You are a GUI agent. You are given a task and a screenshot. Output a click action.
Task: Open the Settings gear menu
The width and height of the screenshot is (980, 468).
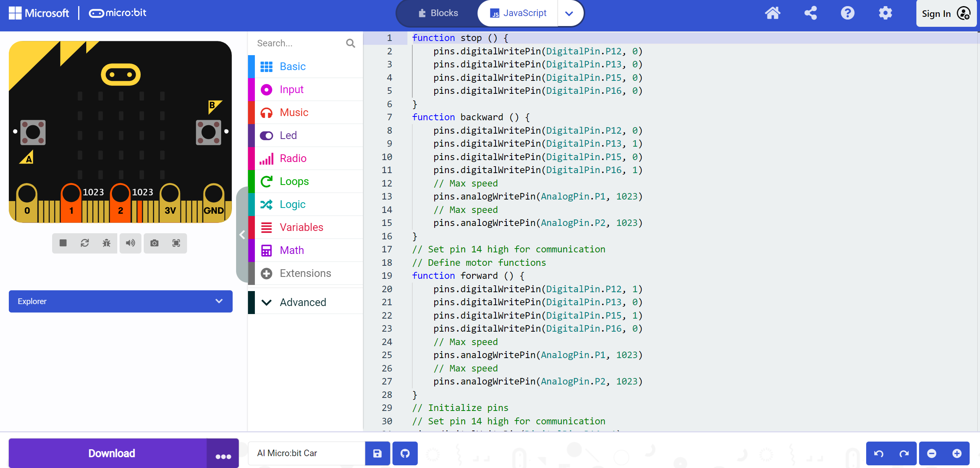[x=885, y=13]
